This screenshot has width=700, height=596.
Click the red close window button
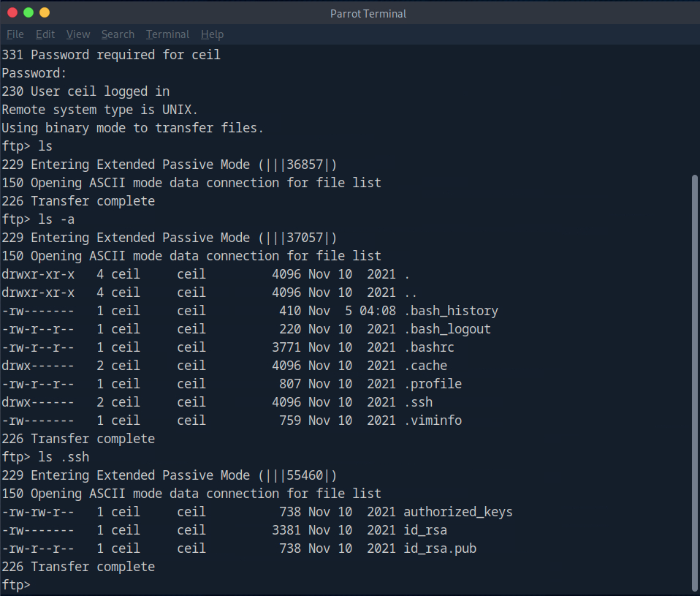tap(12, 13)
